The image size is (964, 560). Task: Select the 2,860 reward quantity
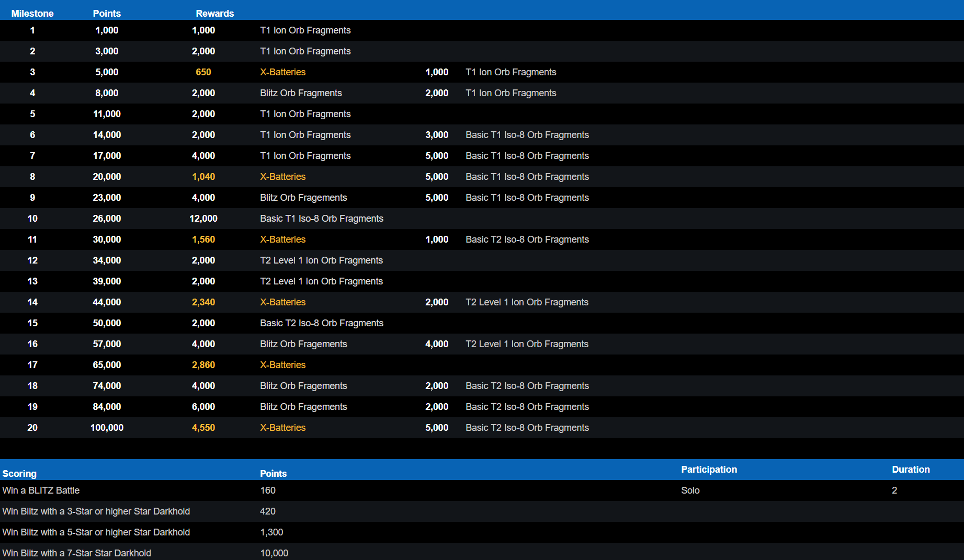tap(203, 365)
